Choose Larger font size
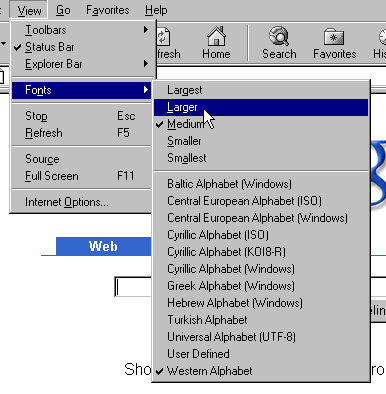This screenshot has height=394, width=386. pyautogui.click(x=261, y=107)
